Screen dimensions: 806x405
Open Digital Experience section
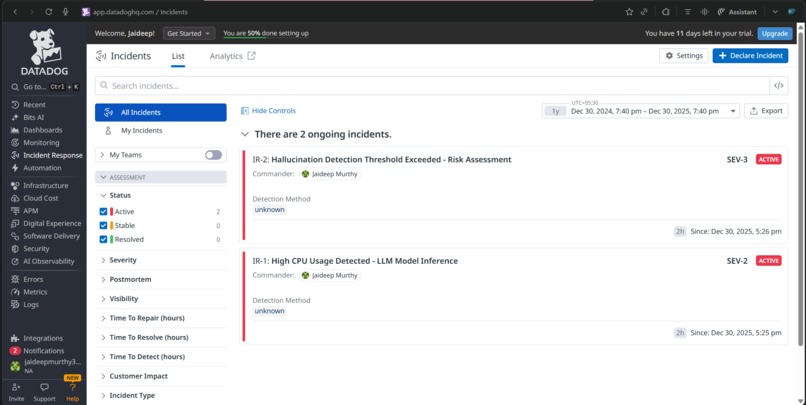coord(52,224)
